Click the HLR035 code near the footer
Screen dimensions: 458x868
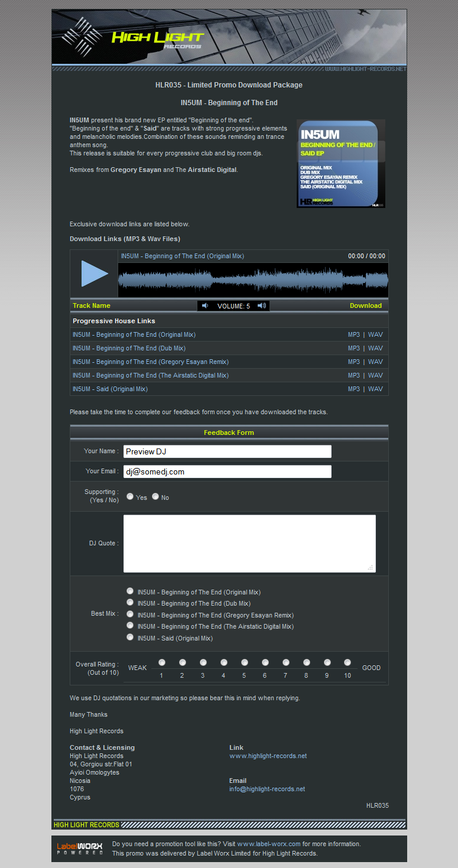(x=378, y=805)
